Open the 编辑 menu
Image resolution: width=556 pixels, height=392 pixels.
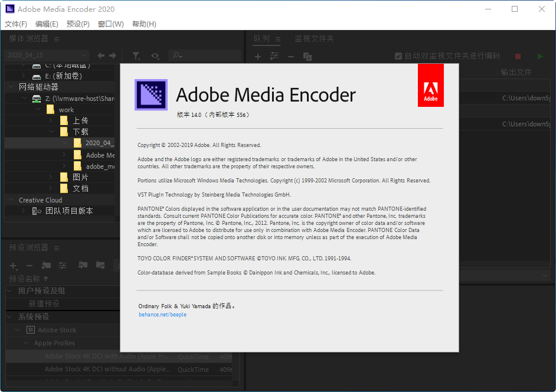(x=45, y=24)
